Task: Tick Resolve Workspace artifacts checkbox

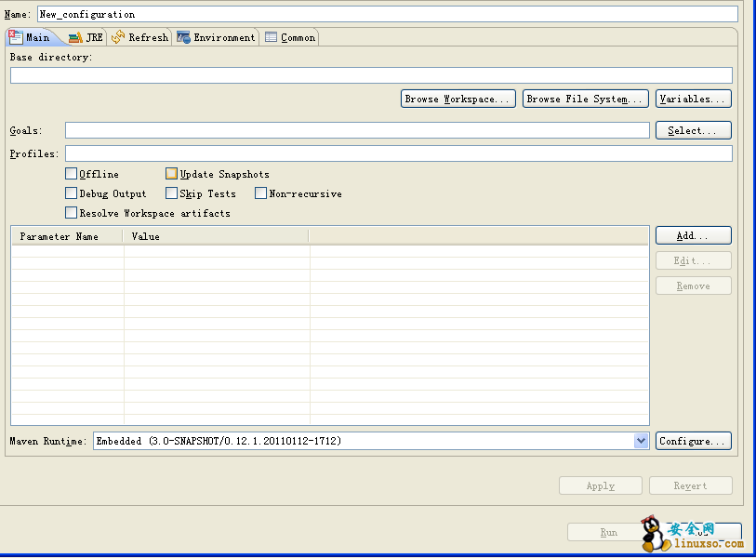Action: (72, 213)
